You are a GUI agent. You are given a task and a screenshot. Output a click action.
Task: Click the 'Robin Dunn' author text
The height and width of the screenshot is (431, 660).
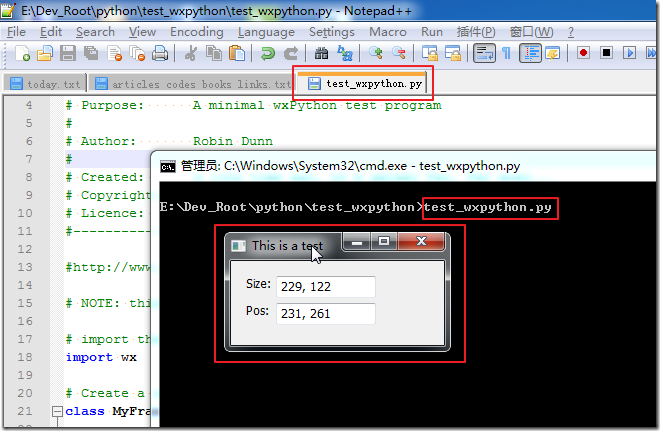coord(232,141)
